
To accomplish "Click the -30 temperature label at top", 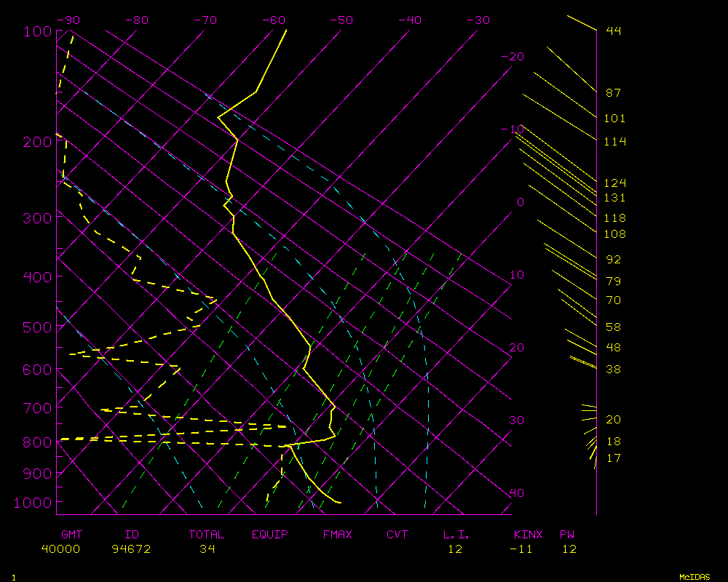I will tap(478, 20).
